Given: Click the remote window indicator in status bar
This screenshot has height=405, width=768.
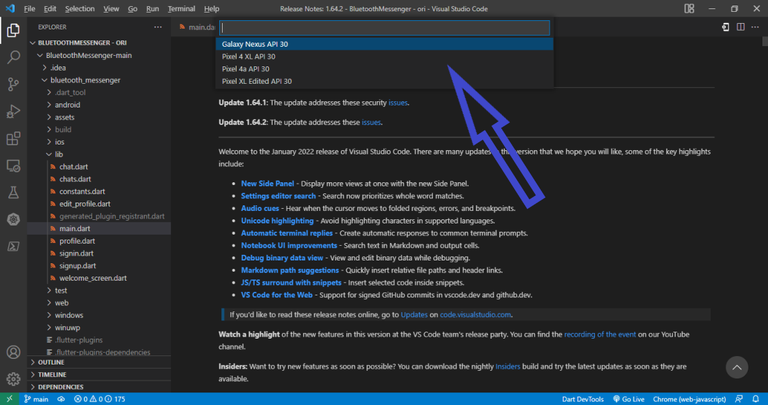Looking at the screenshot, I should [x=9, y=399].
